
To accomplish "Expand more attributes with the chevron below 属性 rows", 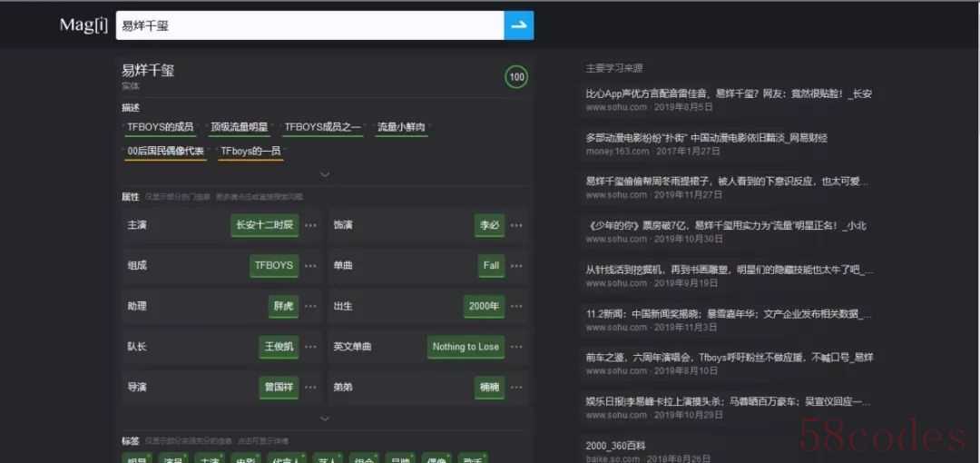I will pos(324,418).
